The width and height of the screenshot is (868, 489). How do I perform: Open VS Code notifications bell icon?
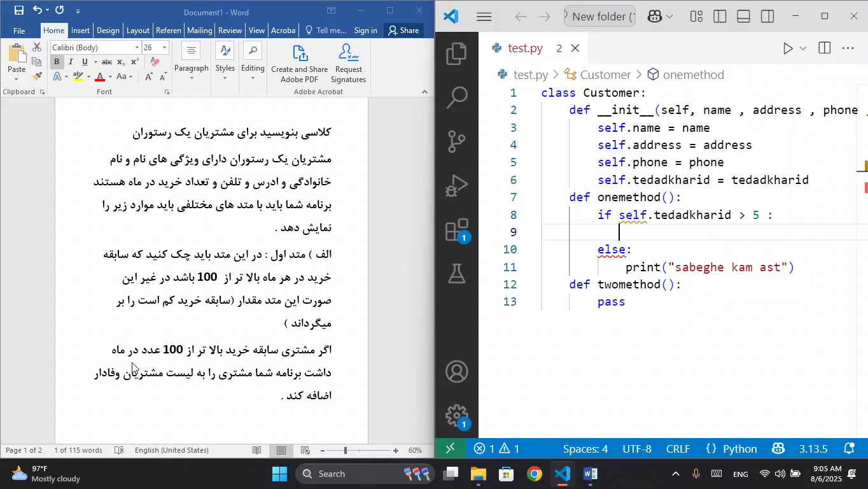tap(849, 449)
